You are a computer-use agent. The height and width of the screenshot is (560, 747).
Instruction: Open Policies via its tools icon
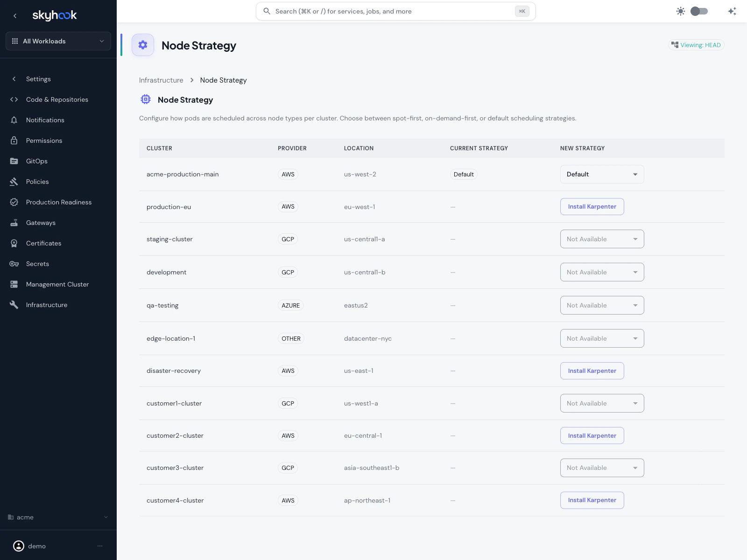(14, 182)
